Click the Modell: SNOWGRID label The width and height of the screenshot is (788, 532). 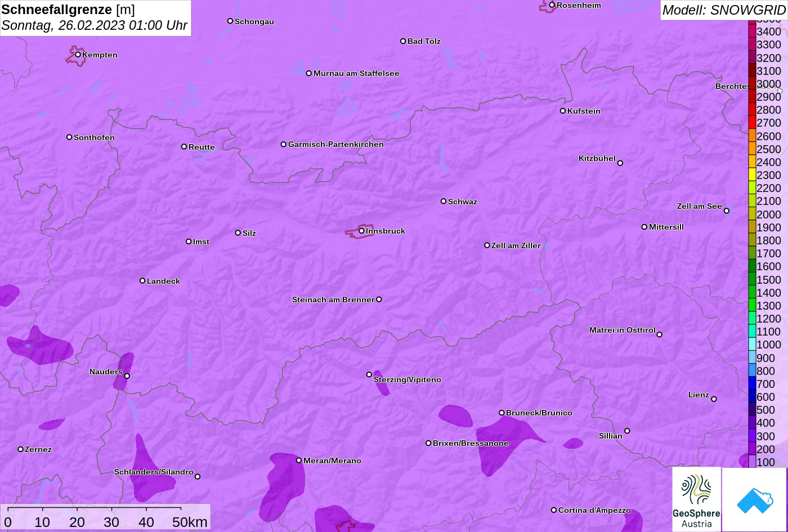(724, 10)
